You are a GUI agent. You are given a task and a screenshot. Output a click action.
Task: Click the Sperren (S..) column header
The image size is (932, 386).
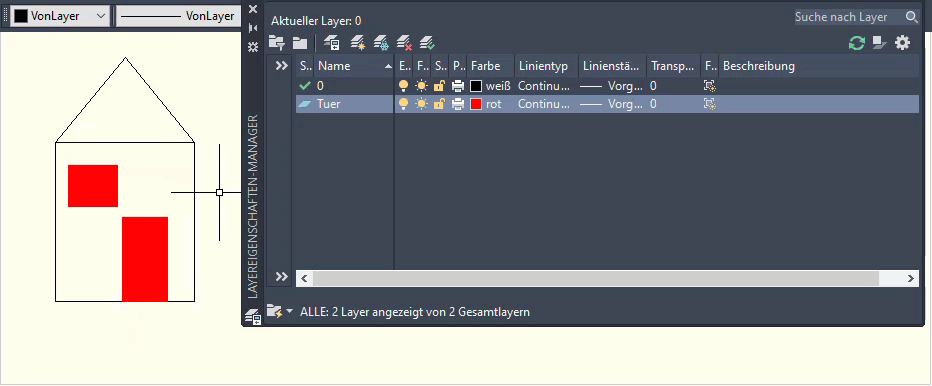coord(440,65)
